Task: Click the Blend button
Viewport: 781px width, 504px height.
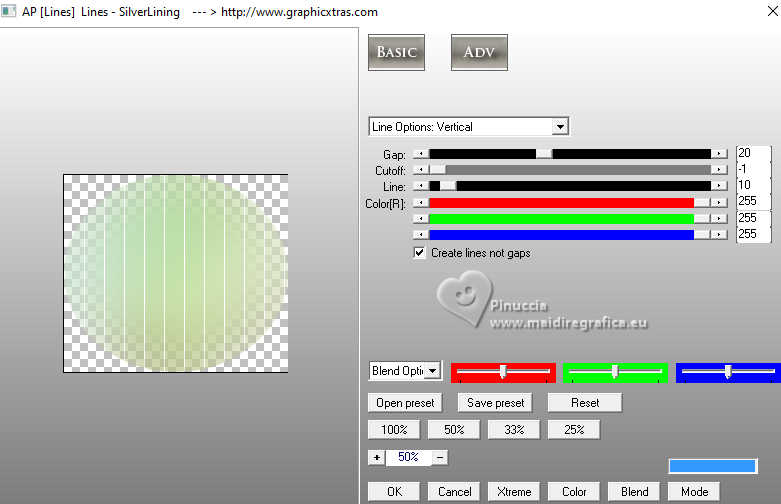Action: click(634, 492)
